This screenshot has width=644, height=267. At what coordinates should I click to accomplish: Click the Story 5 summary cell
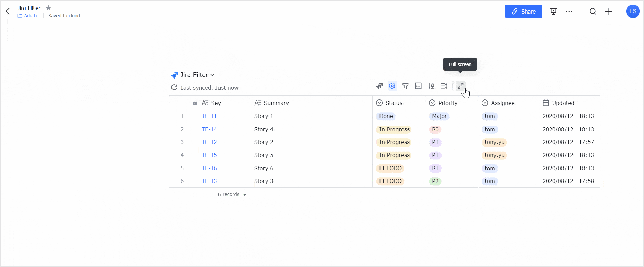click(x=264, y=155)
